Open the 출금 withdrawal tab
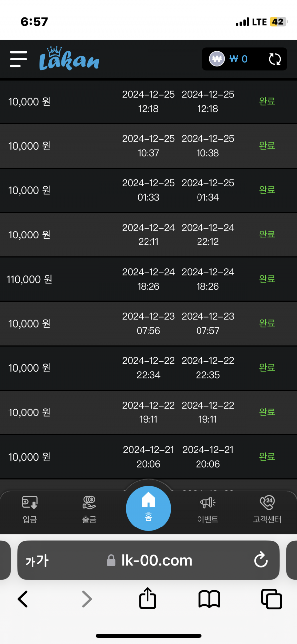This screenshot has height=644, width=297. (89, 510)
